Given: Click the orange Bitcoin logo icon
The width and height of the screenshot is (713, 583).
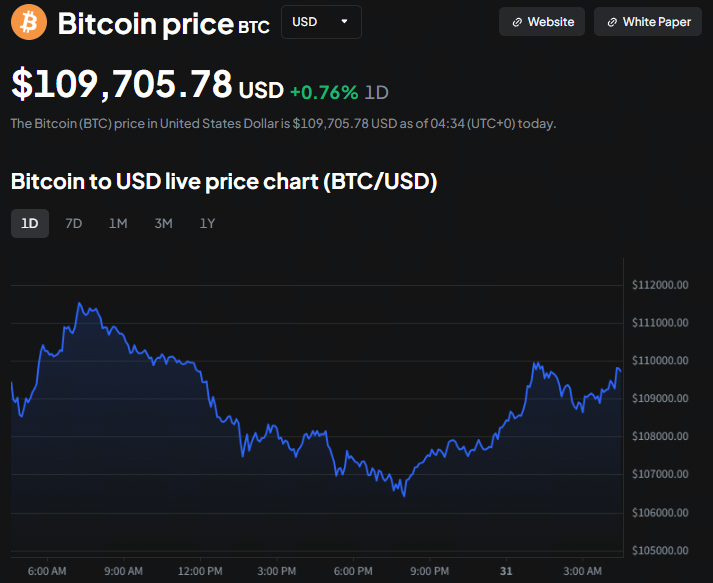Looking at the screenshot, I should [x=28, y=22].
